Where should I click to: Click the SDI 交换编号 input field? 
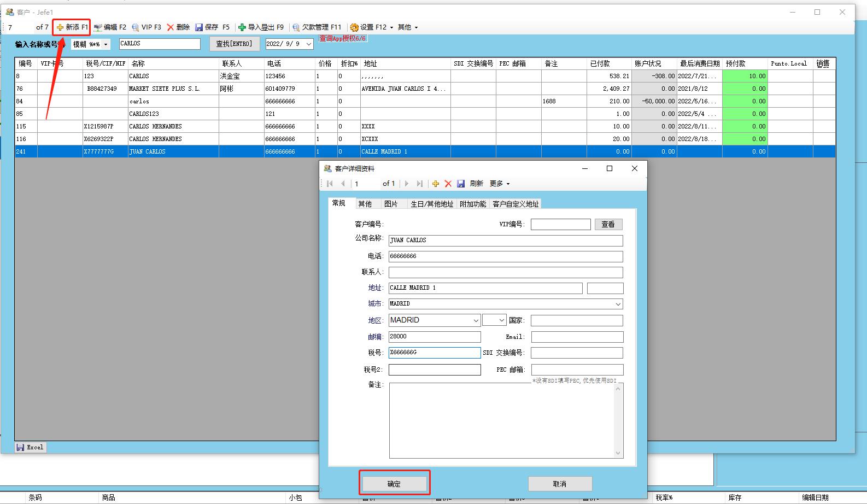pyautogui.click(x=577, y=353)
